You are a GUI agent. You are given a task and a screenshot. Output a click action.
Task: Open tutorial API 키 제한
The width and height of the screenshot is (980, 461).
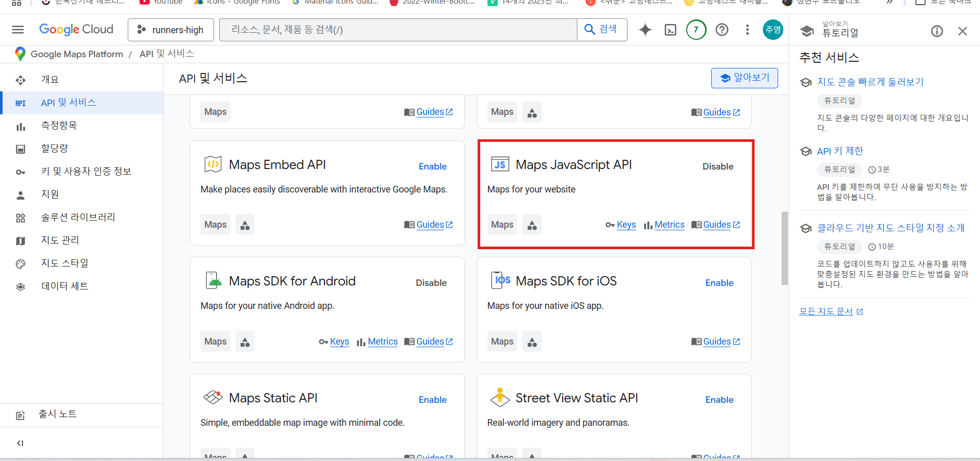click(840, 151)
